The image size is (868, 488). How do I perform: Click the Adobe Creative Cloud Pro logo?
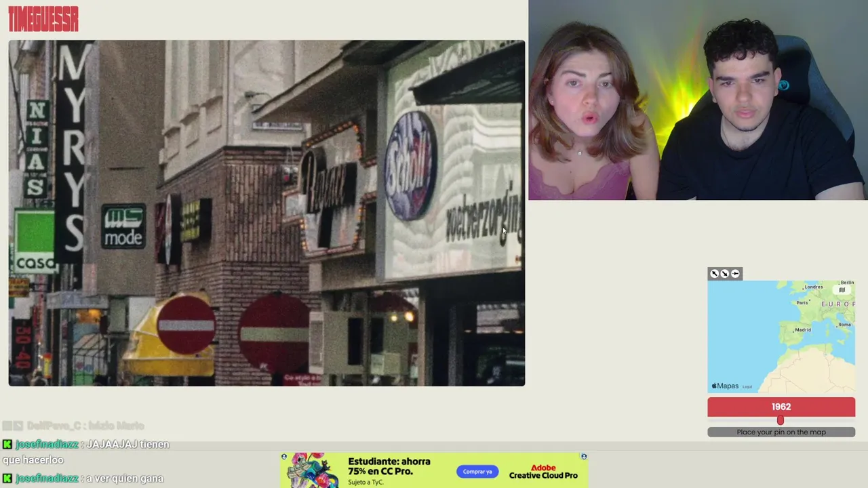[543, 472]
